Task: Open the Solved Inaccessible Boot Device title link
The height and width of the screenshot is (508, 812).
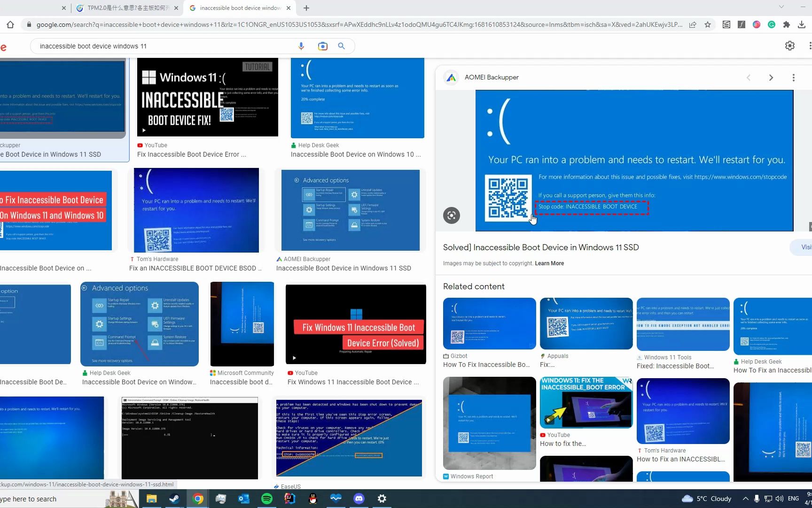Action: (541, 247)
